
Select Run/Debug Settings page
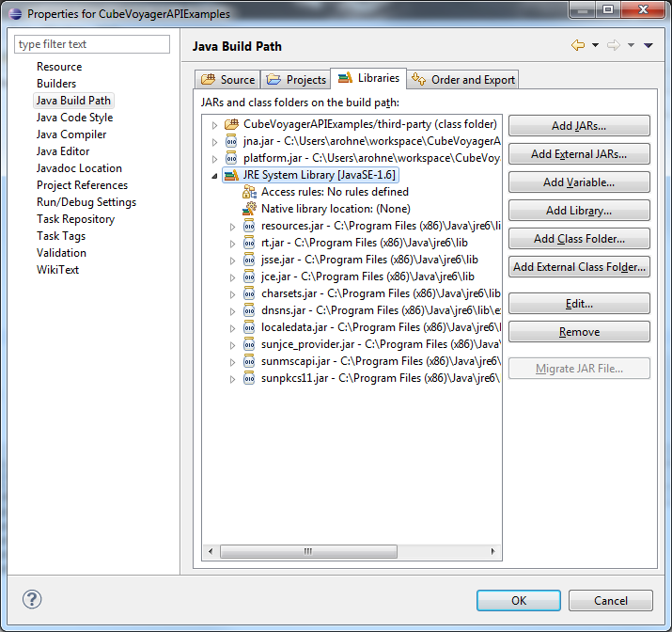click(x=86, y=202)
